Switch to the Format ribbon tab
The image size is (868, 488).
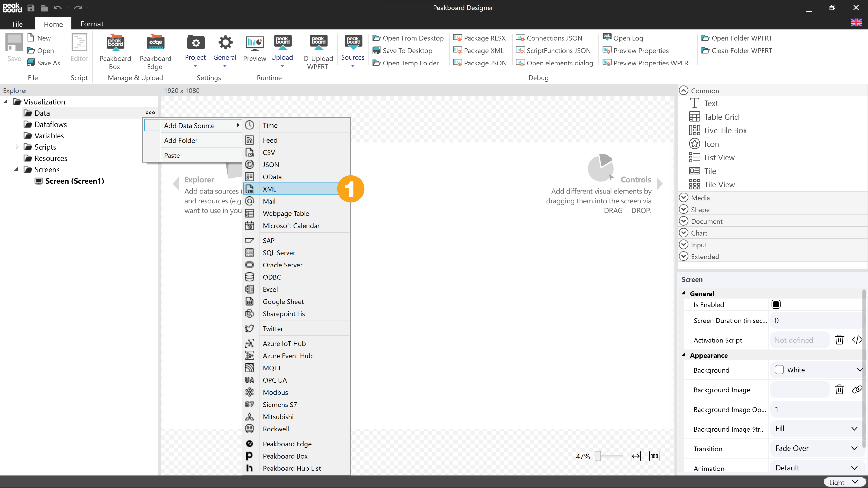(92, 24)
